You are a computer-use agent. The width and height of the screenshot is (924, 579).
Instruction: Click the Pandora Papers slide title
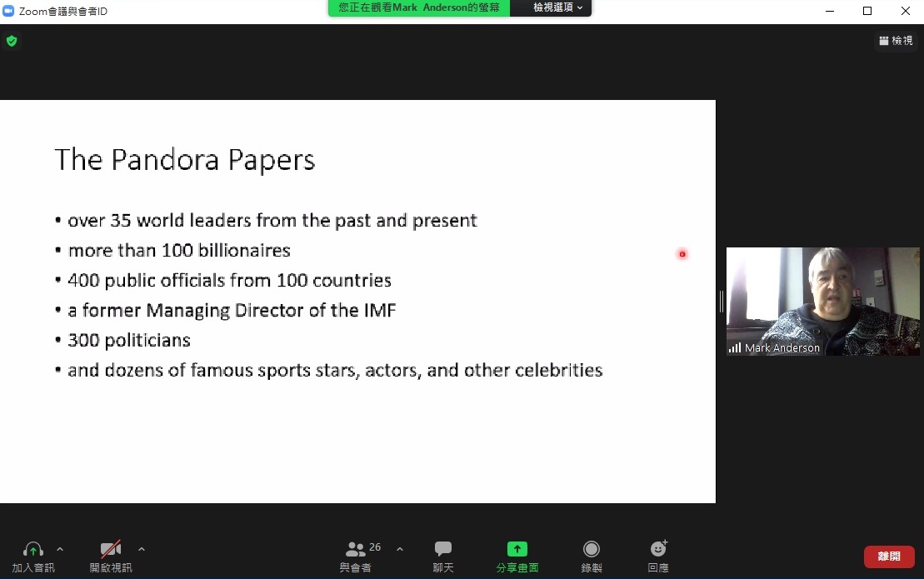[x=185, y=160]
